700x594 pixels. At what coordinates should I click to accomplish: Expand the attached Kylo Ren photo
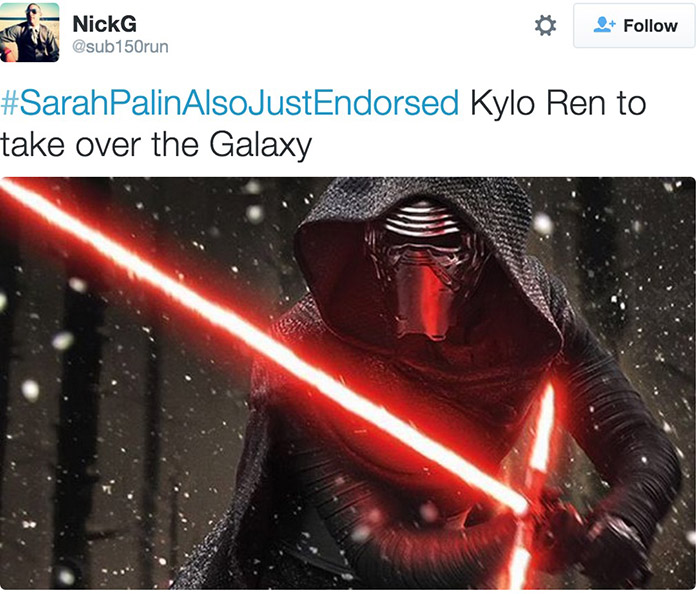(348, 383)
